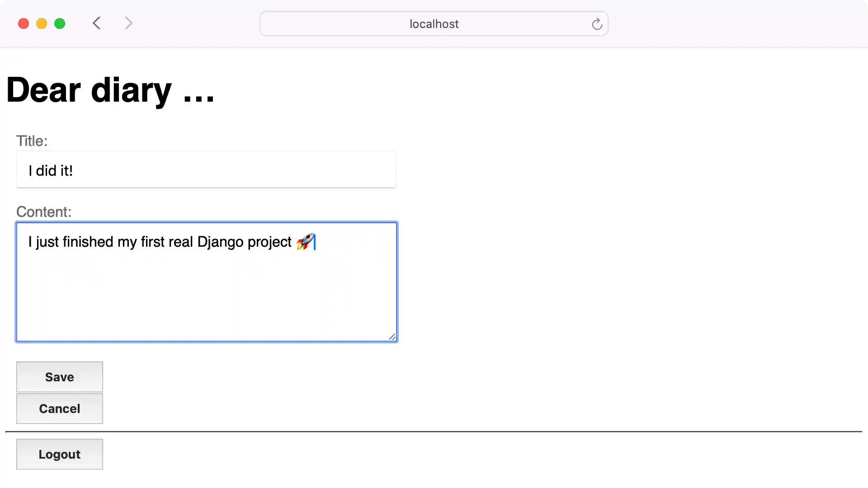Click the yellow minimize window button
Image resolution: width=868 pixels, height=488 pixels.
pyautogui.click(x=42, y=23)
